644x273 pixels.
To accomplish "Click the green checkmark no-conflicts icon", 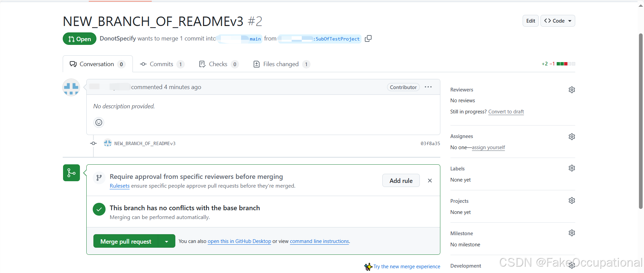I will [99, 209].
